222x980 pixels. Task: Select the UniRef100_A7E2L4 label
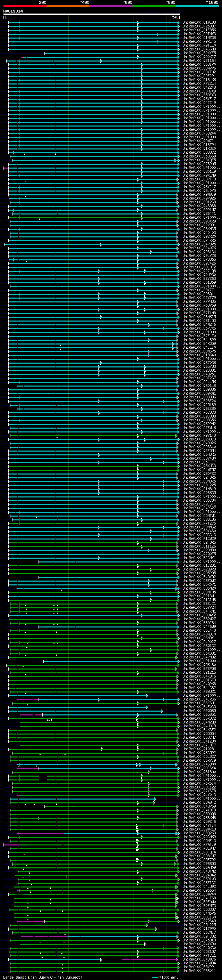(x=199, y=84)
